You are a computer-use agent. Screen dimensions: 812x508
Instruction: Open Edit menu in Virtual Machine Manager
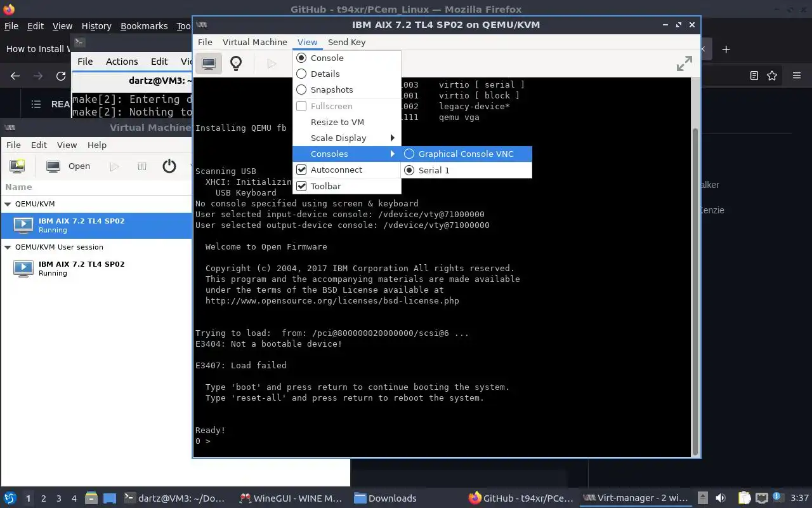coord(39,145)
